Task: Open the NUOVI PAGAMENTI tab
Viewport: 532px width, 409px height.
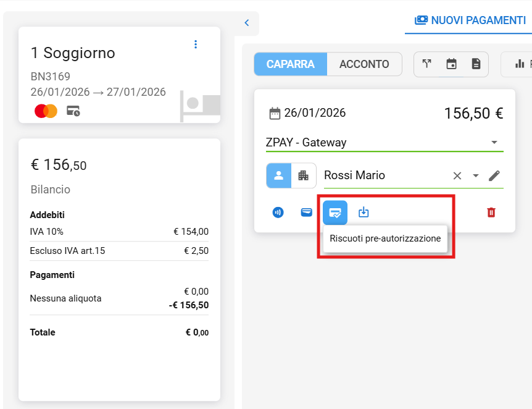Action: coord(470,20)
